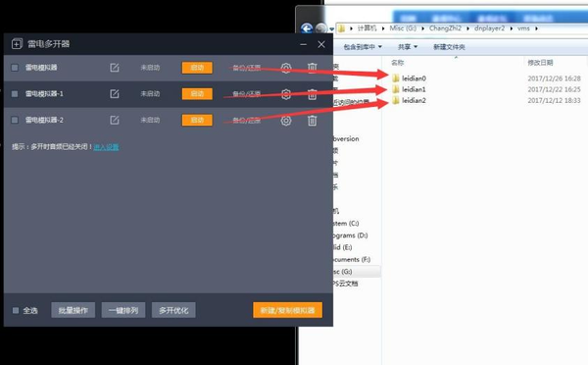588x365 pixels.
Task: Open the 包含到库中 dropdown in Explorer
Action: click(x=363, y=47)
